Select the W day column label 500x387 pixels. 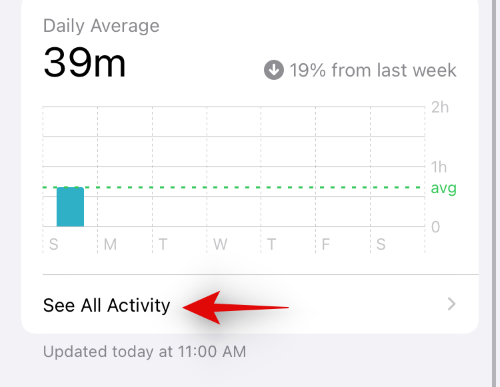[220, 244]
